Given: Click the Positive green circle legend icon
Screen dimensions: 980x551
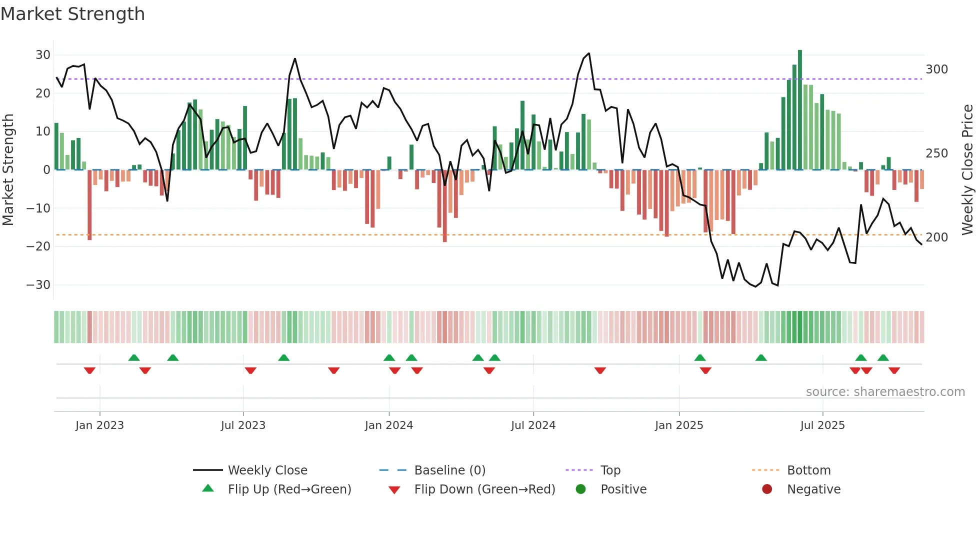Looking at the screenshot, I should (x=580, y=489).
